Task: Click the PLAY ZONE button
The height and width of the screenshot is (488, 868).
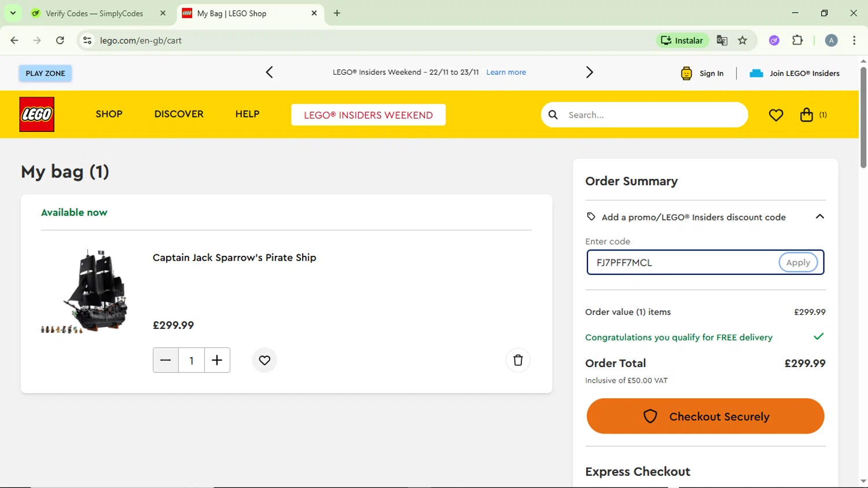Action: pyautogui.click(x=45, y=74)
